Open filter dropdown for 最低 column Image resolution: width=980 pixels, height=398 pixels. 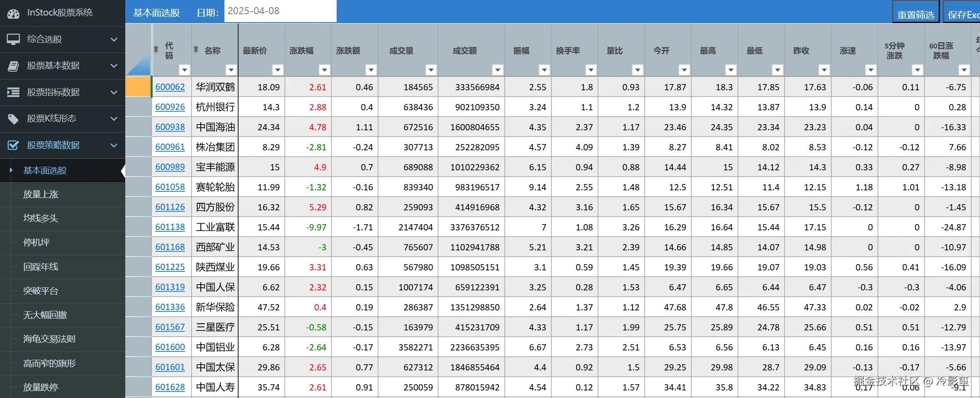(777, 70)
